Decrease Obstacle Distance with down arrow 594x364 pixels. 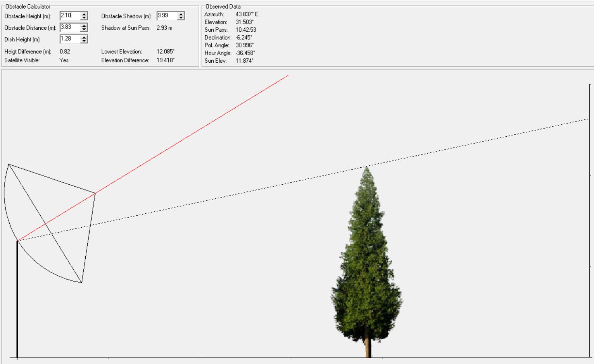tap(84, 29)
